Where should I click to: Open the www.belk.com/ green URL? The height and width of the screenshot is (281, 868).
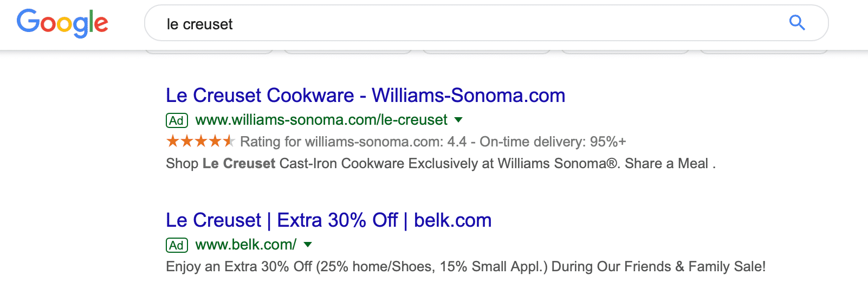[246, 245]
